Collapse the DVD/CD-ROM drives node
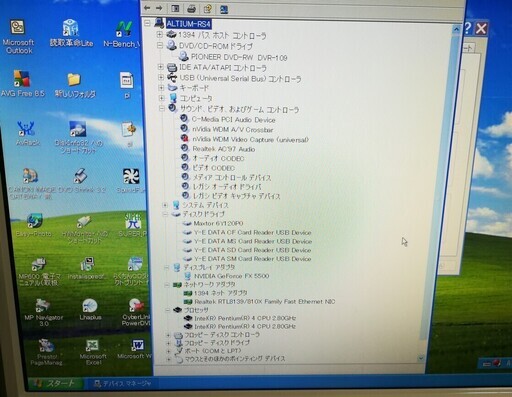Viewport: 512px width, 397px height. [x=160, y=45]
